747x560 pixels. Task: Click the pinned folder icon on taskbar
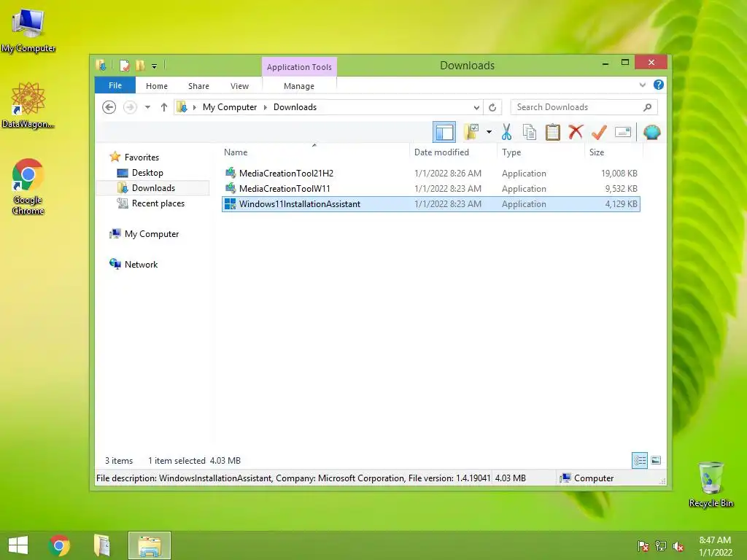click(x=101, y=545)
